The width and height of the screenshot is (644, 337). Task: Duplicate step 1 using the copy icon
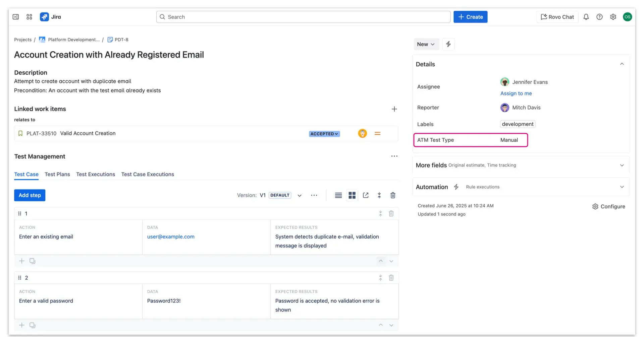tap(32, 261)
